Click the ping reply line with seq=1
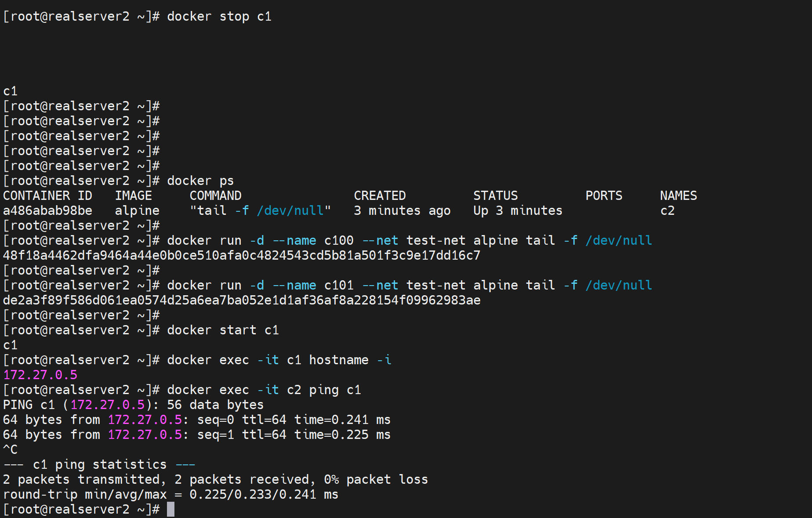Viewport: 812px width, 518px height. tap(196, 435)
